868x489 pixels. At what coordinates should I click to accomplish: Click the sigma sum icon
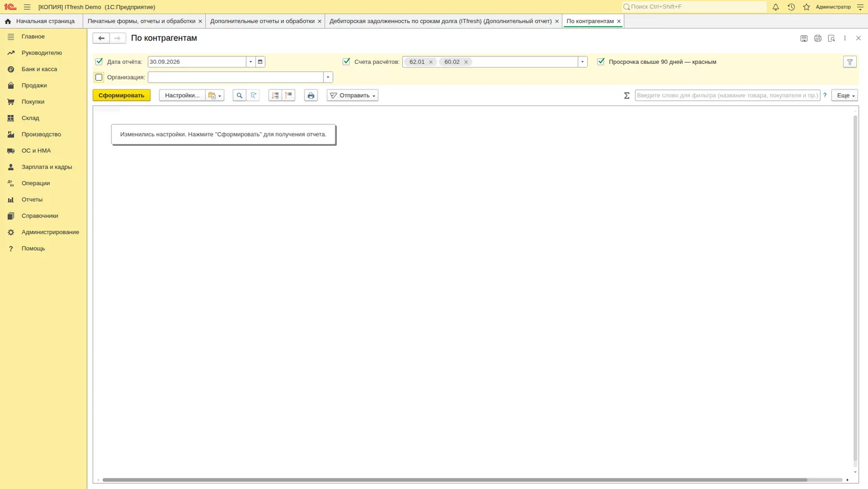pos(627,96)
